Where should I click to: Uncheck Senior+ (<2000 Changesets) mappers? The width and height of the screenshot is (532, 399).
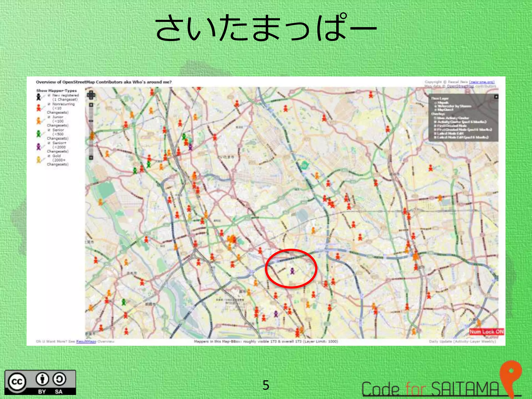click(49, 143)
